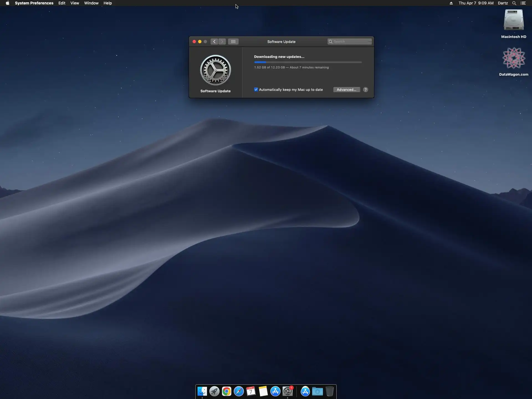Click the download progress bar

coord(308,62)
